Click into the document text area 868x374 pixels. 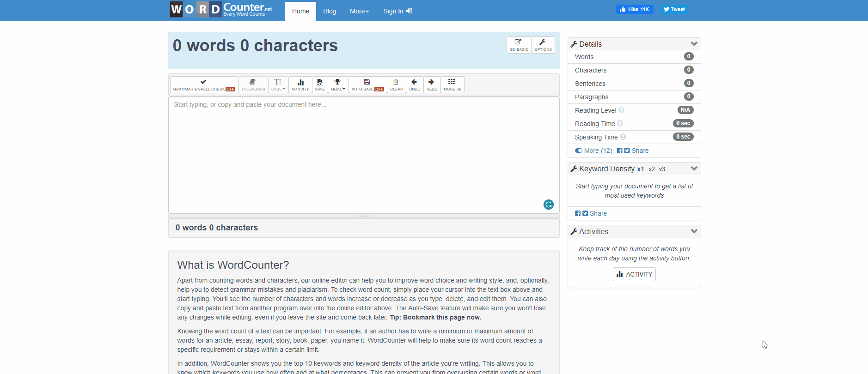click(364, 155)
